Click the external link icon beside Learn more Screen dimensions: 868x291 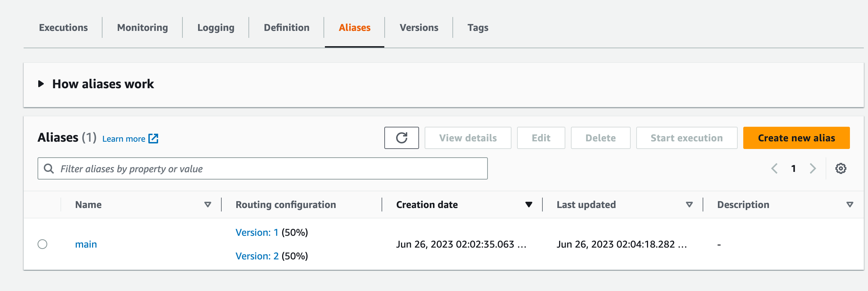(153, 139)
